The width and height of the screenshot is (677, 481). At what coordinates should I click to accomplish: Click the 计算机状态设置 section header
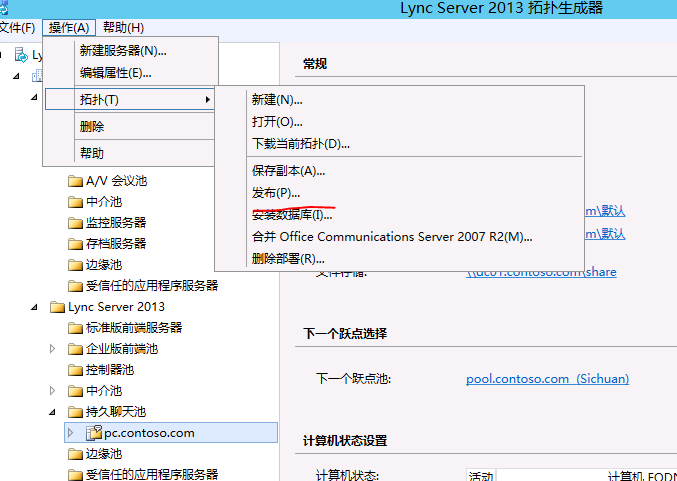(x=345, y=441)
